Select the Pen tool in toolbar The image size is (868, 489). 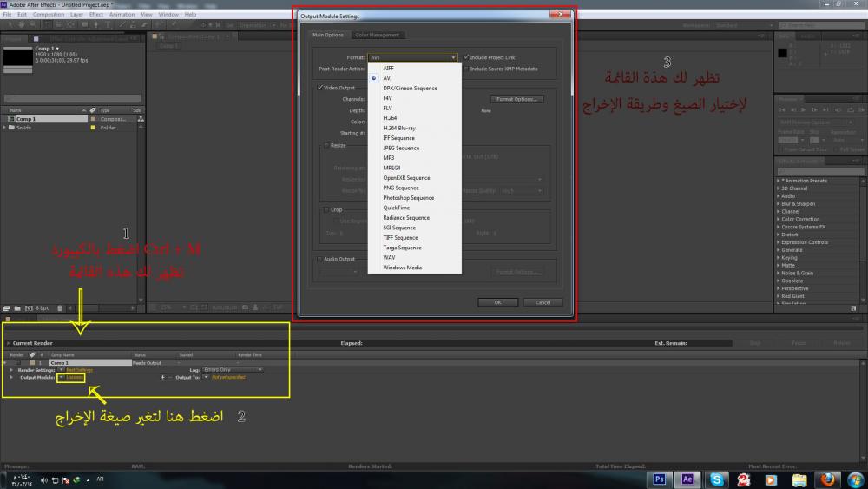95,25
